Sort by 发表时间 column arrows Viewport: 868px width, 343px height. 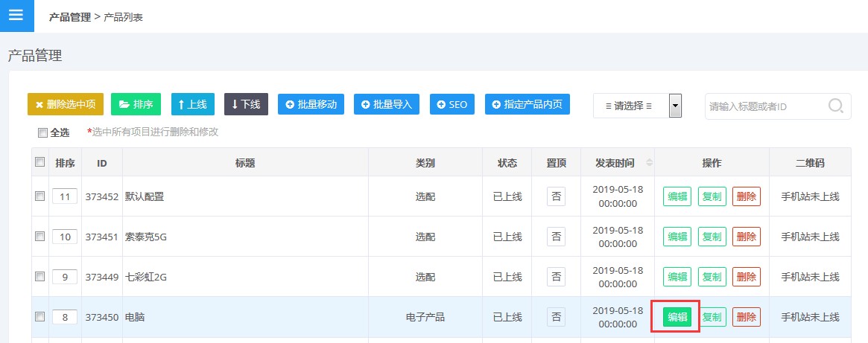coord(649,163)
